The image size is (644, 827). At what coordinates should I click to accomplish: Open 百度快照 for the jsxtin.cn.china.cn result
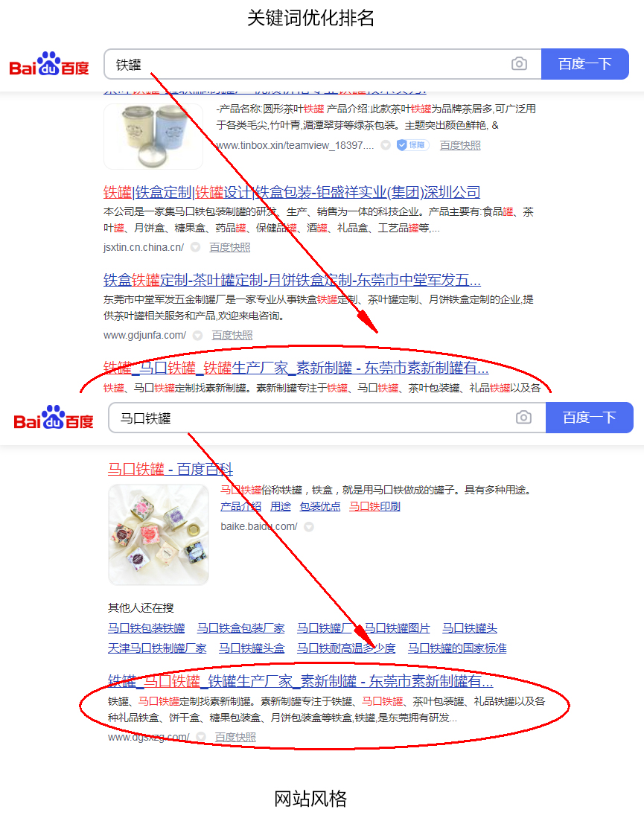230,247
